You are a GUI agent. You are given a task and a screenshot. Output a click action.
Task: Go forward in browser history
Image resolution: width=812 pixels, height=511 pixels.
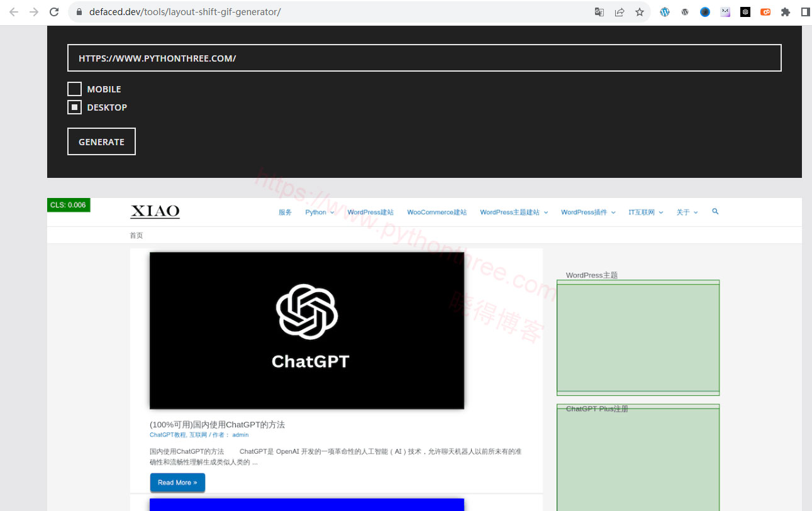[x=34, y=12]
